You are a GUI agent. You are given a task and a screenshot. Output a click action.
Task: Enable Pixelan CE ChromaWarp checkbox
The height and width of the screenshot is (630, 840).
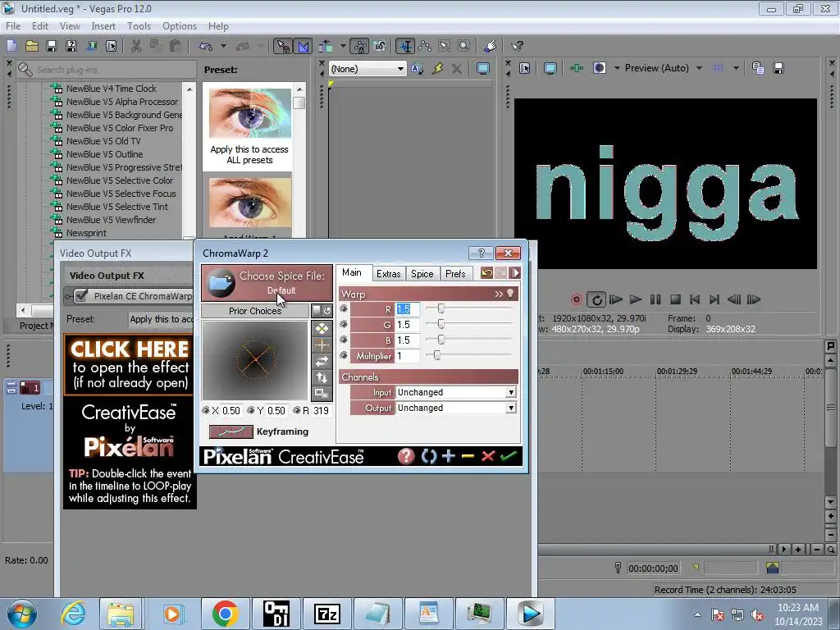pyautogui.click(x=81, y=295)
